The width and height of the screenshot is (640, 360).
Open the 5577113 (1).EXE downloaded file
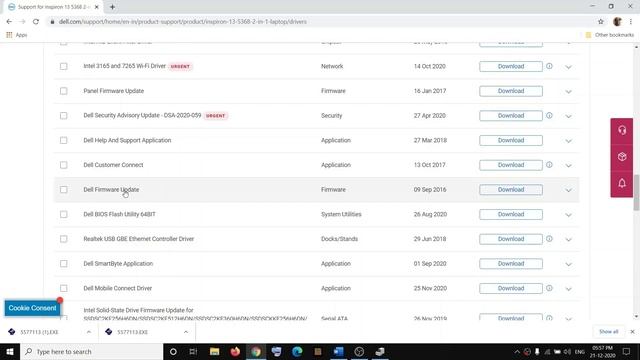pos(39,332)
